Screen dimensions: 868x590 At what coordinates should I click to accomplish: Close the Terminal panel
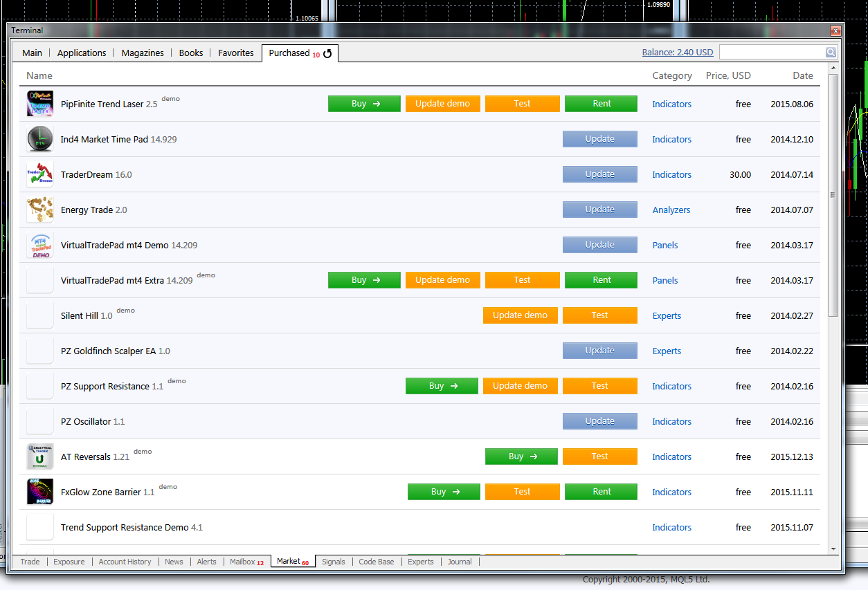coord(835,30)
